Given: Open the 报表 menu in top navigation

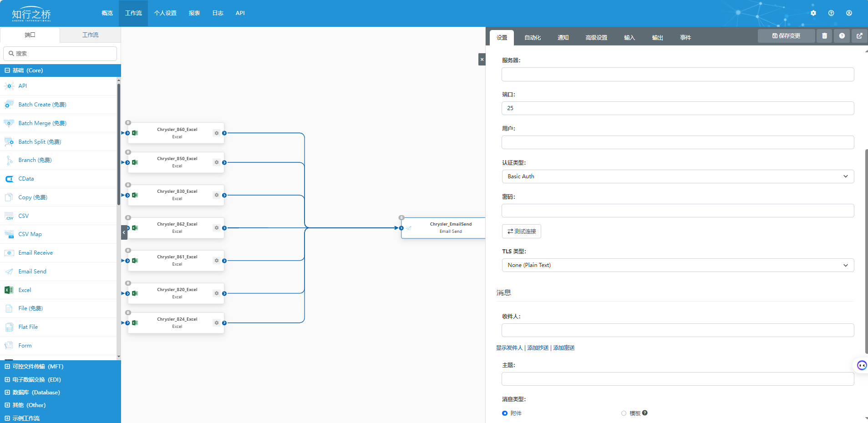Looking at the screenshot, I should pos(194,13).
